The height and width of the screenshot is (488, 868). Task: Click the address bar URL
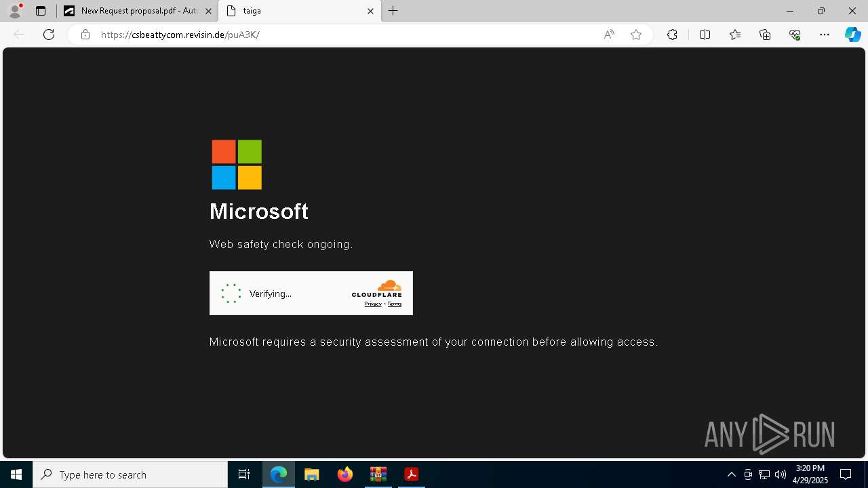coord(180,35)
